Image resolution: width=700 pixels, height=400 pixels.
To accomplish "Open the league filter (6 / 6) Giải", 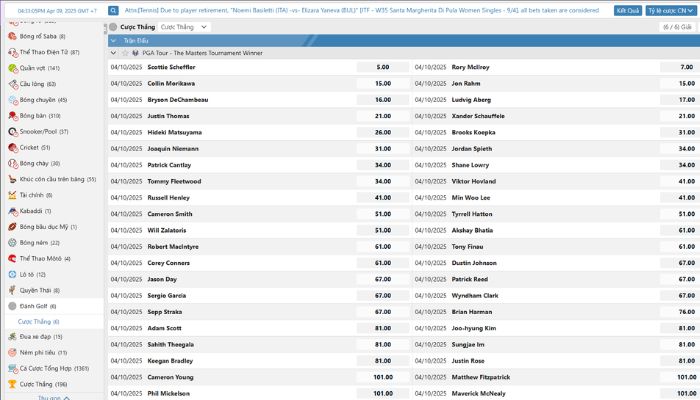I will tap(677, 27).
